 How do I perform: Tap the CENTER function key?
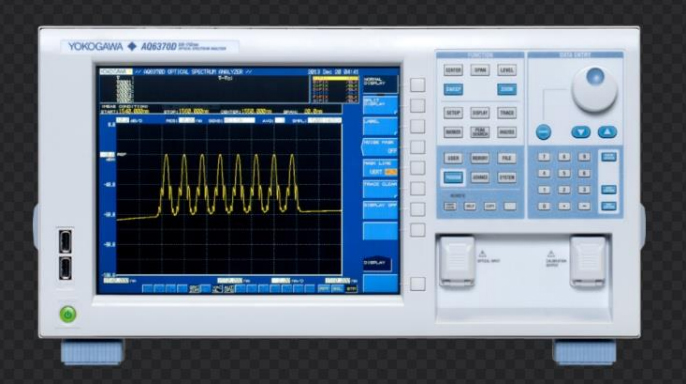click(453, 70)
